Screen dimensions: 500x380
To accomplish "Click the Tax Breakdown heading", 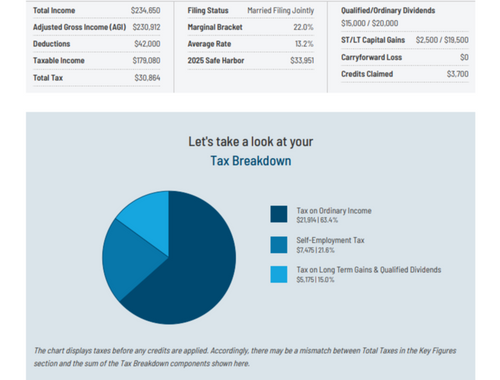I will tap(251, 161).
